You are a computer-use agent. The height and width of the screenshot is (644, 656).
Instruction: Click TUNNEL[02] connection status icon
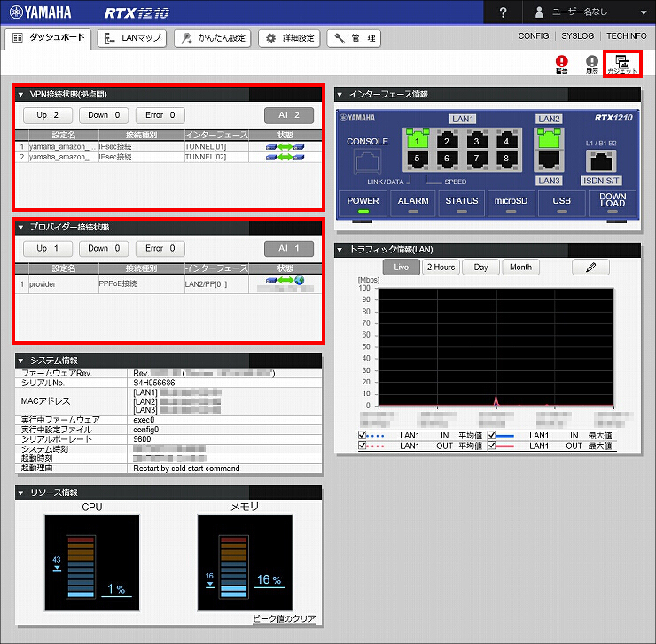pyautogui.click(x=285, y=158)
